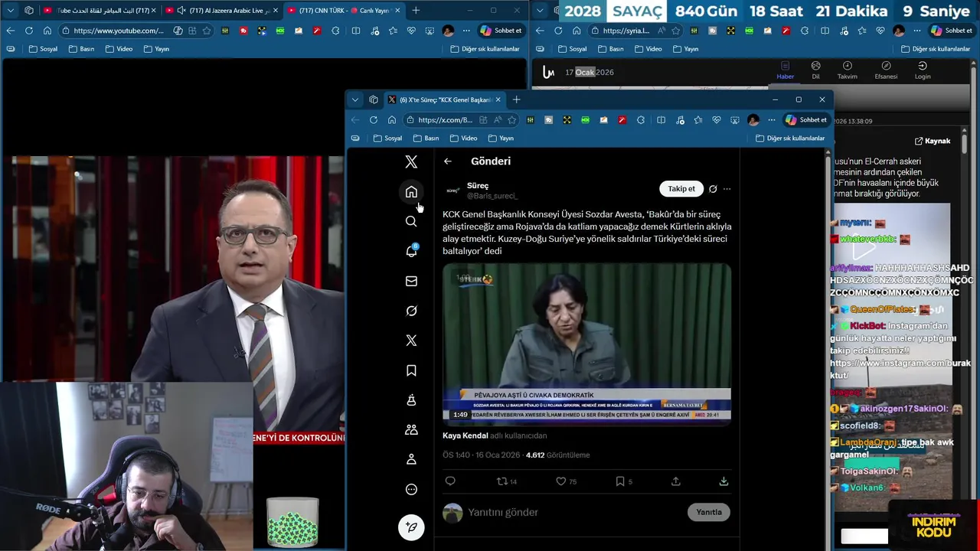
Task: Select the X'te Süreç browser tab
Action: coord(443,99)
